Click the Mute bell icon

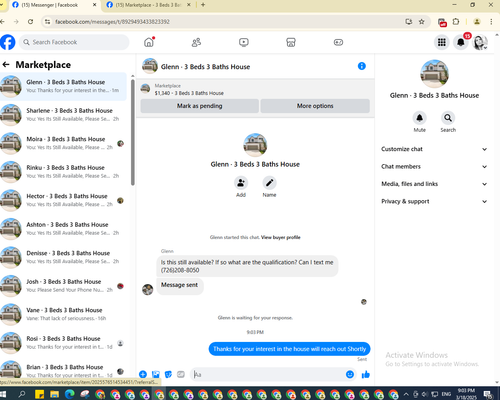[419, 118]
